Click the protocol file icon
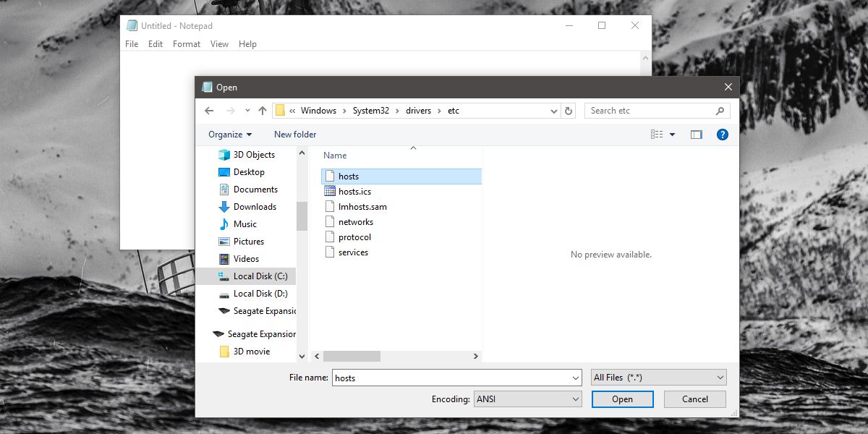This screenshot has height=434, width=868. coord(330,237)
